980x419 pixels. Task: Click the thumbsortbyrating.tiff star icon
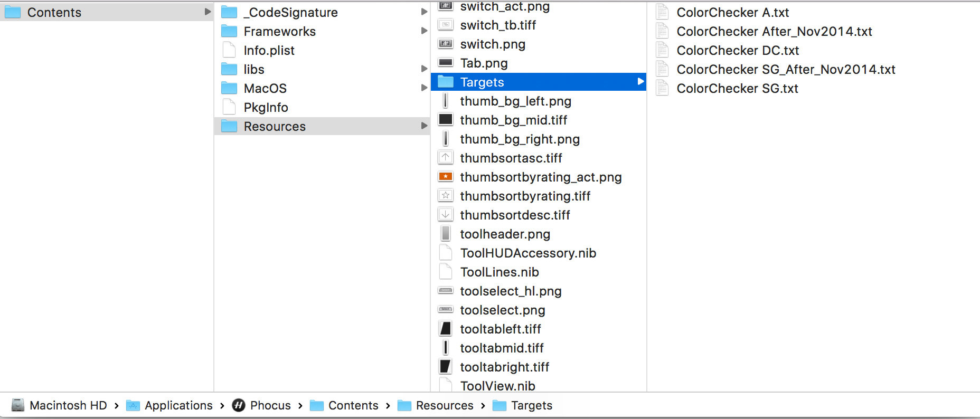click(x=446, y=196)
